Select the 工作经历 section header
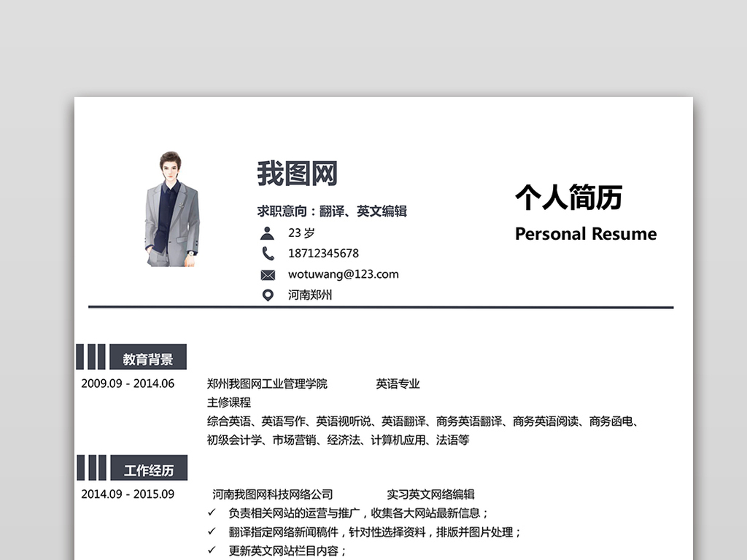 coord(150,467)
